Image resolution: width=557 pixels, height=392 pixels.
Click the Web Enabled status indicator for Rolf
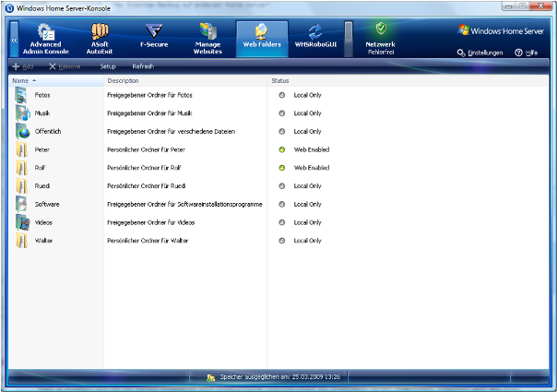pos(282,168)
